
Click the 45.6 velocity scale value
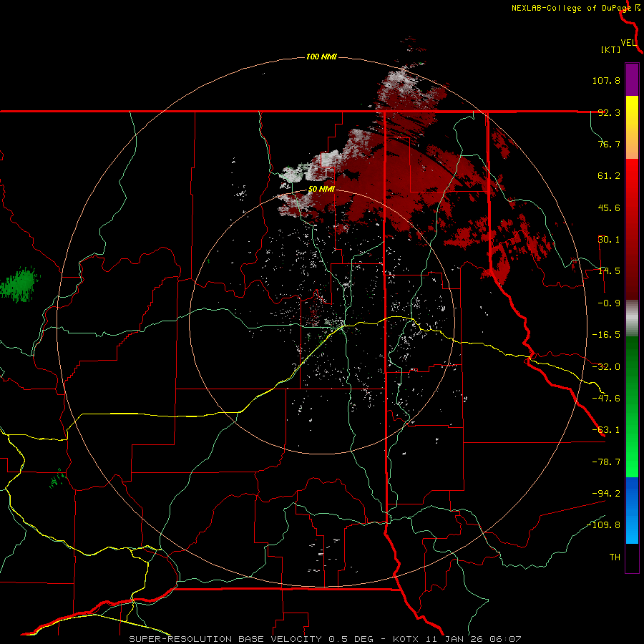tap(609, 208)
